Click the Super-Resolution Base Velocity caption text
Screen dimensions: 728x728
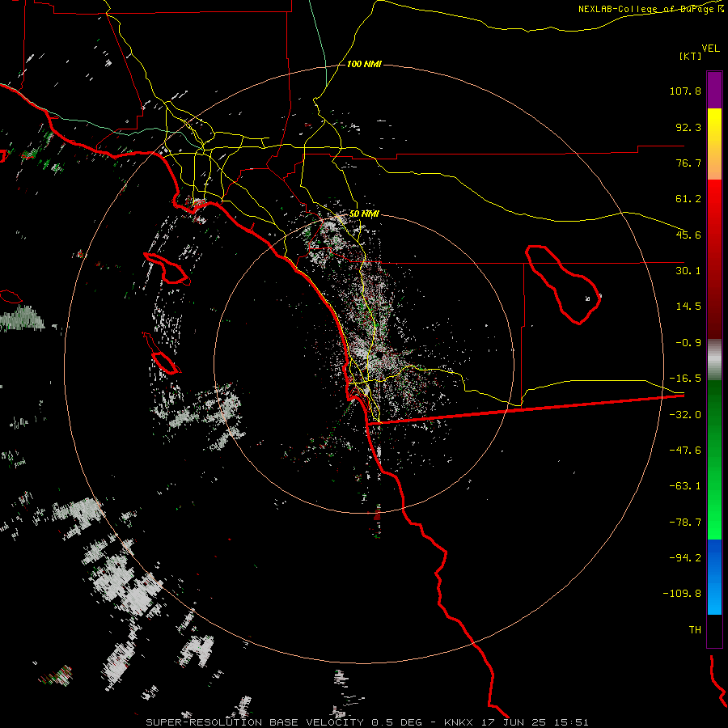367,722
